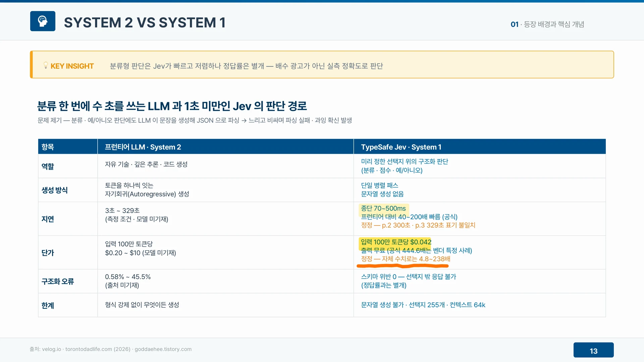
Task: Click the orange note '정정 — p.2 300초 · p.3 329초'
Action: pyautogui.click(x=418, y=225)
